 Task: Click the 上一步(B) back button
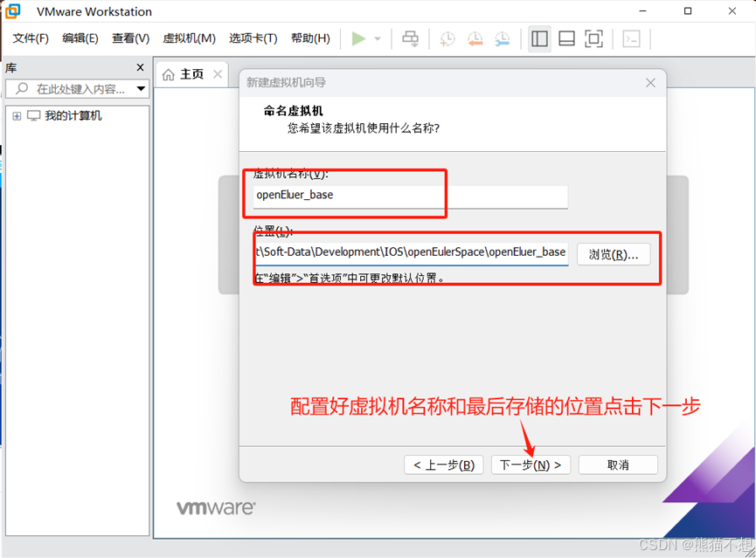pyautogui.click(x=444, y=465)
